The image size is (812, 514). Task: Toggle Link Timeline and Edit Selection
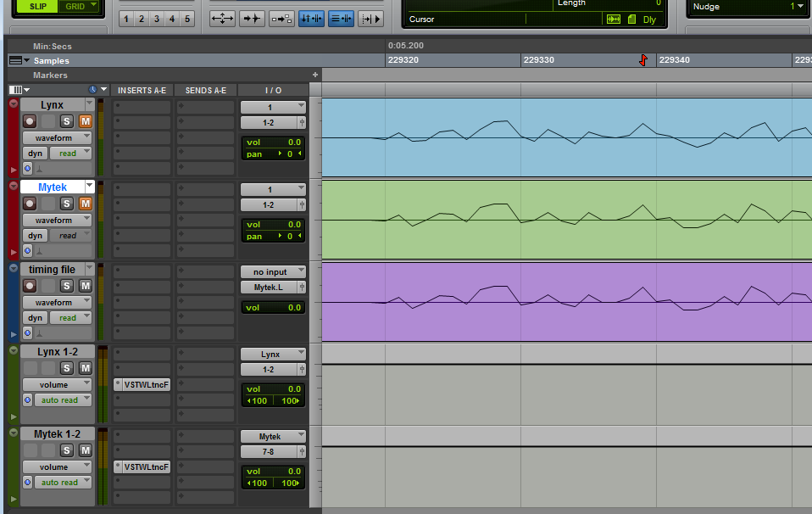[311, 19]
